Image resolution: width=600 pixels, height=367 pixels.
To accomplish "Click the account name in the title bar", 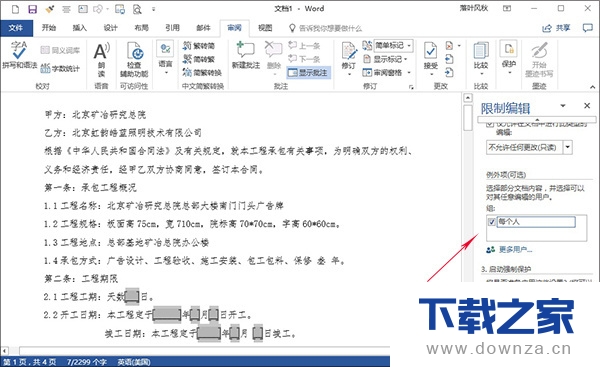I will 474,8.
